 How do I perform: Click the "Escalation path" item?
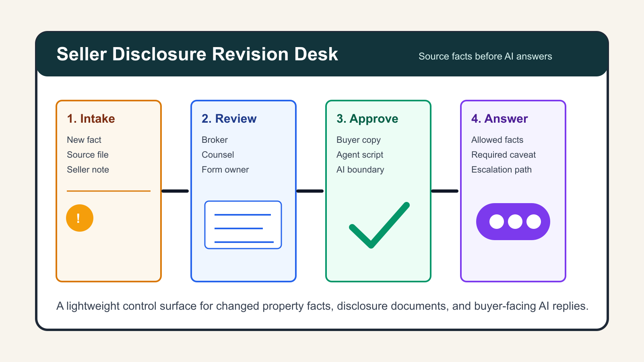coord(502,170)
